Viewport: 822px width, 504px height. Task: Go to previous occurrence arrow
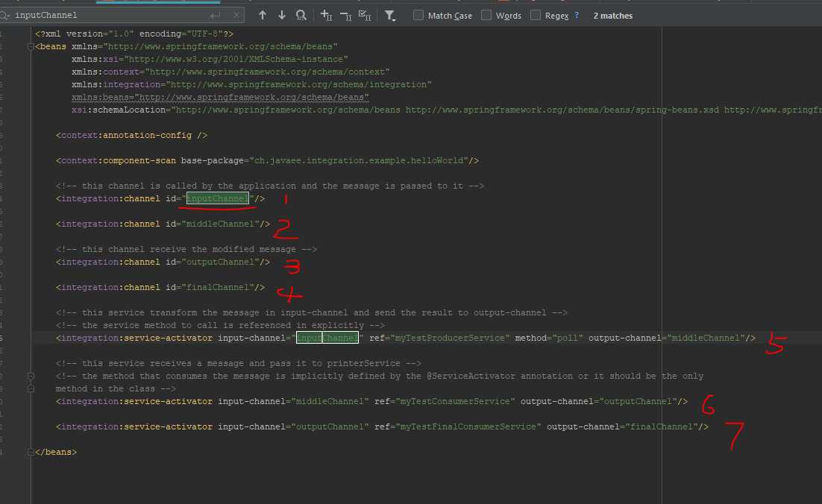pyautogui.click(x=263, y=15)
